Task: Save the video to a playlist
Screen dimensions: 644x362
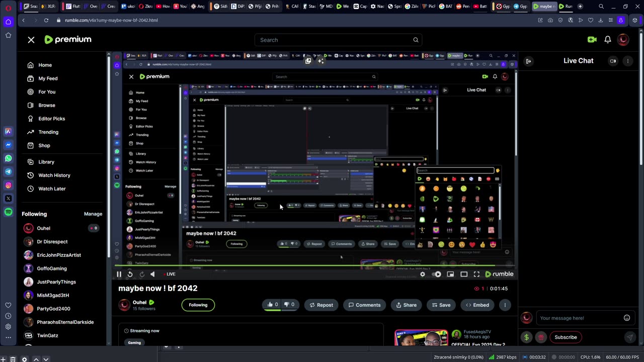Action: click(x=441, y=305)
